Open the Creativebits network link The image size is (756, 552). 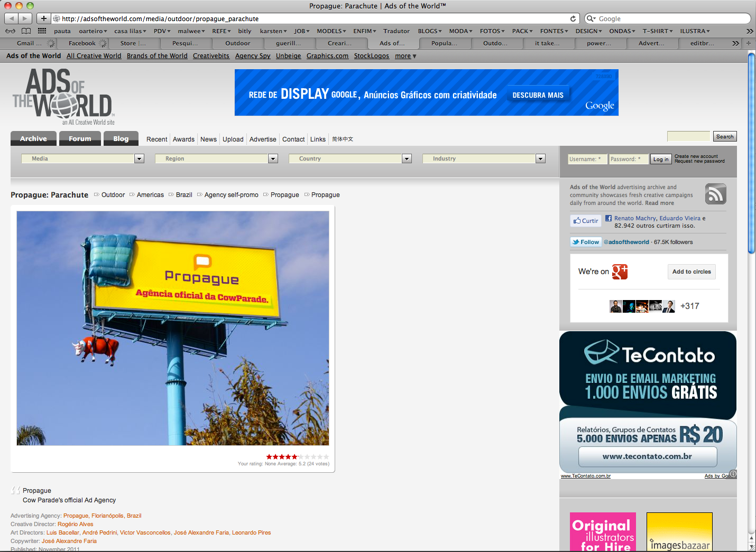[211, 56]
